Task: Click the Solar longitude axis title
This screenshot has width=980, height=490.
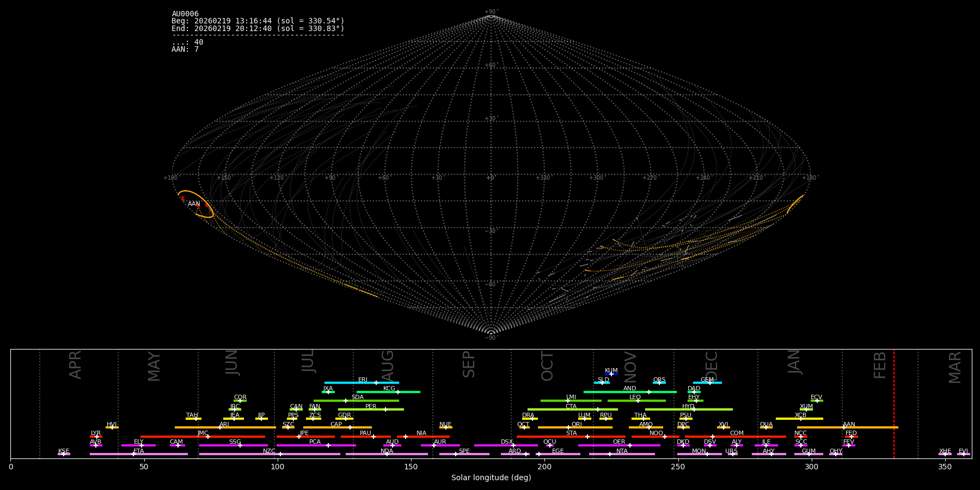Action: pos(491,477)
